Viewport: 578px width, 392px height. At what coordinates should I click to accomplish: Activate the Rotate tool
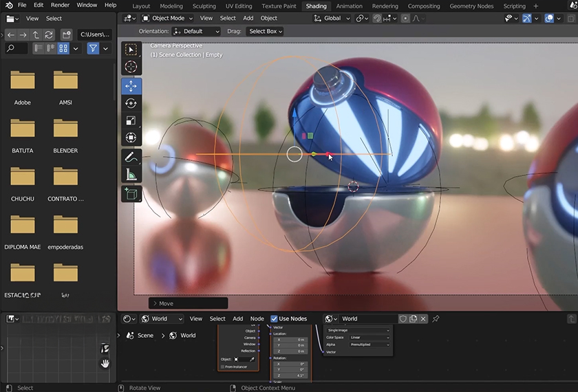[x=131, y=103]
